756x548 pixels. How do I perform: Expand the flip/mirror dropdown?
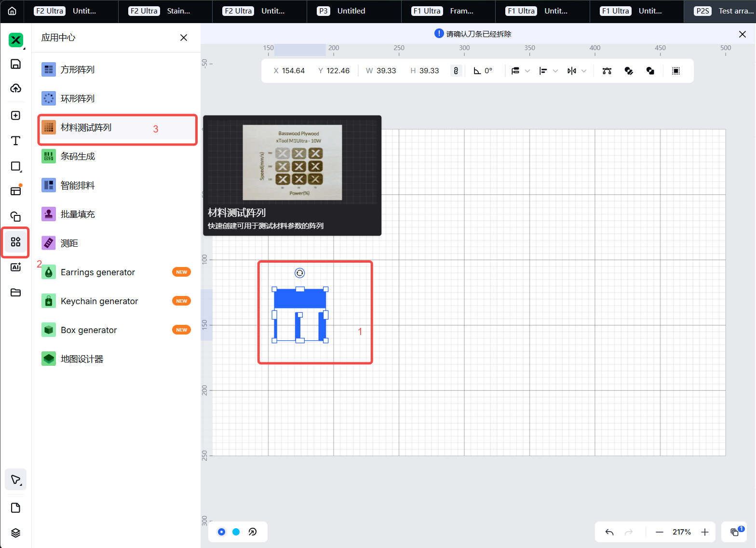coord(584,71)
